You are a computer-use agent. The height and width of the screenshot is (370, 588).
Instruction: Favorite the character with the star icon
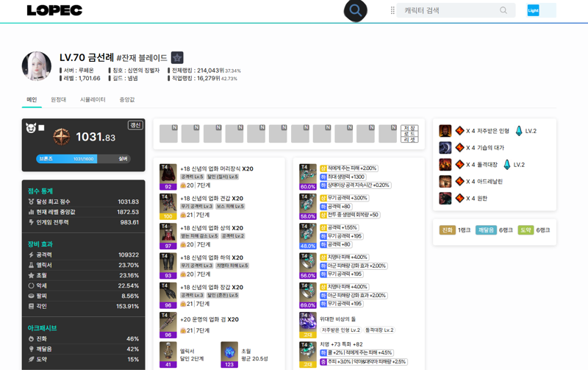[x=177, y=58]
